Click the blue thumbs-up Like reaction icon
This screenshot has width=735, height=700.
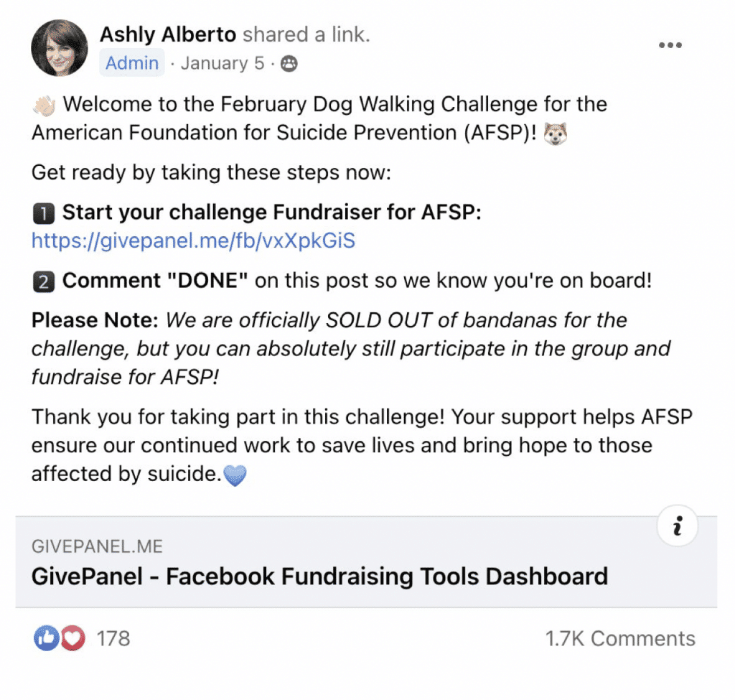[x=45, y=638]
